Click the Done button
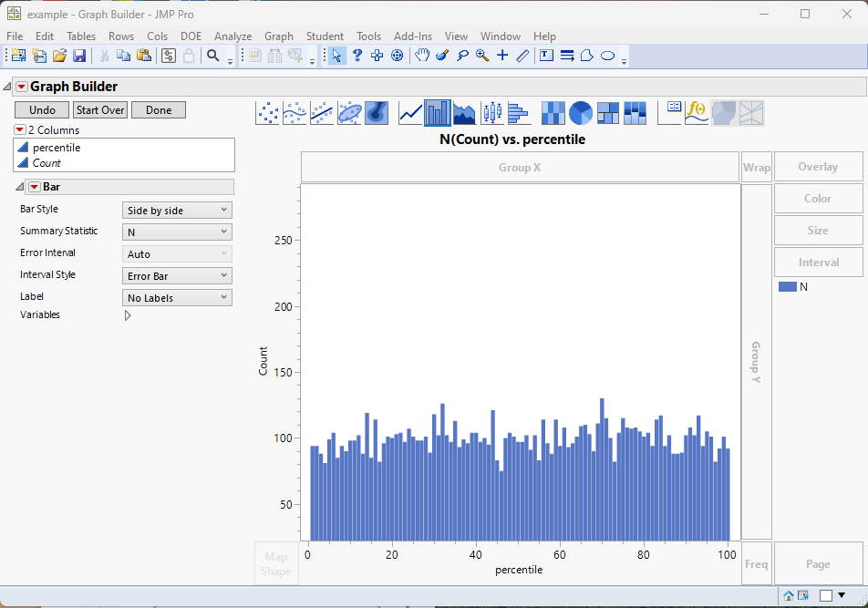The width and height of the screenshot is (868, 608). point(158,109)
